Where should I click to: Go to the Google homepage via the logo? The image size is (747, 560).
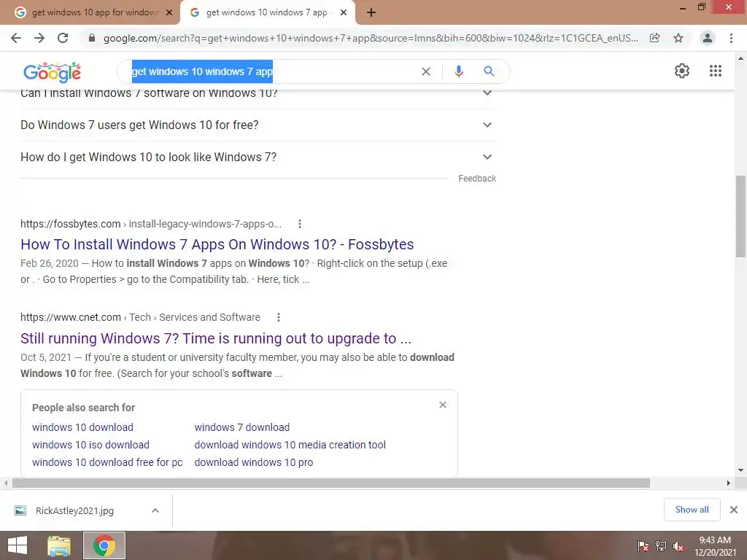click(52, 72)
